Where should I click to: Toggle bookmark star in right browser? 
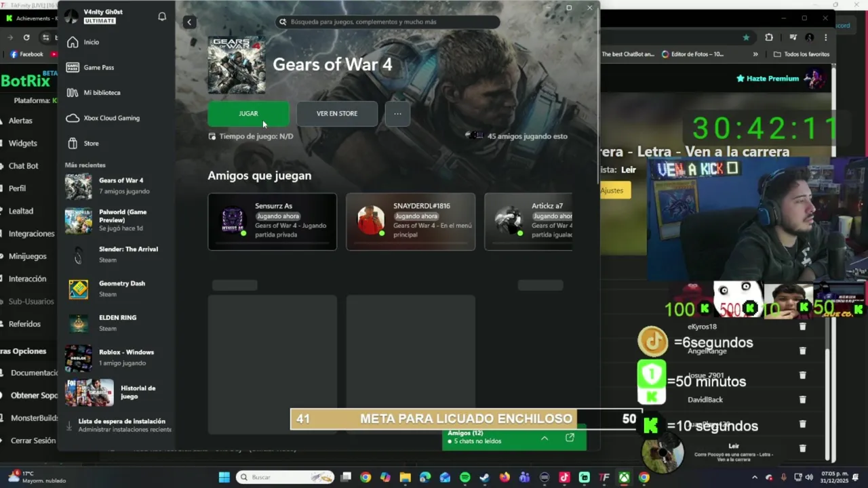(x=746, y=37)
